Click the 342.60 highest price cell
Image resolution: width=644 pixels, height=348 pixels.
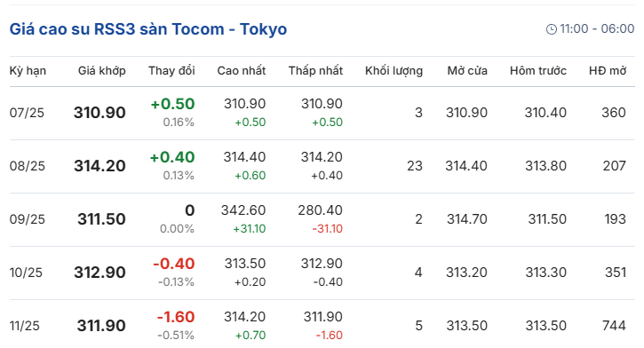coord(243,210)
